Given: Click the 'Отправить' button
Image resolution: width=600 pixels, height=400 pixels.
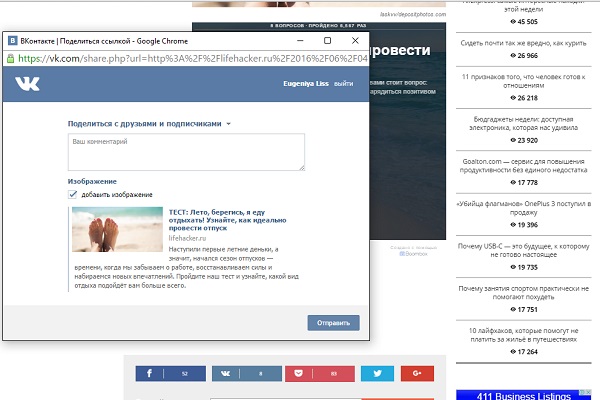Looking at the screenshot, I should click(333, 323).
